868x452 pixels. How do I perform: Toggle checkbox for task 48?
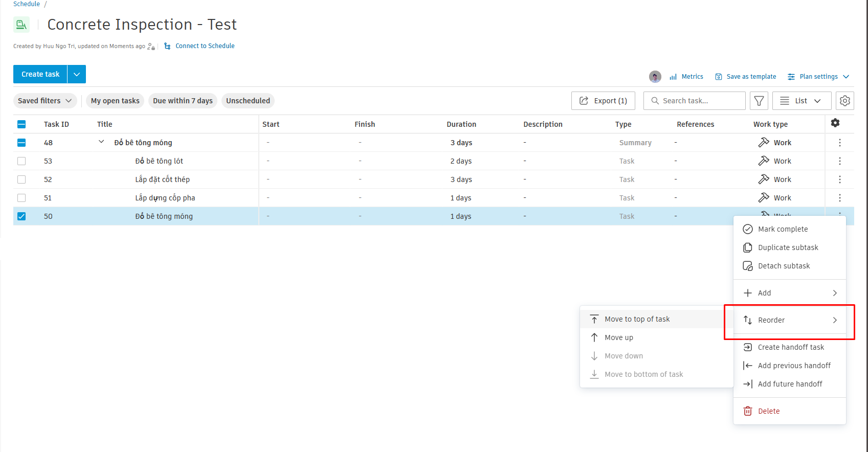click(x=21, y=143)
